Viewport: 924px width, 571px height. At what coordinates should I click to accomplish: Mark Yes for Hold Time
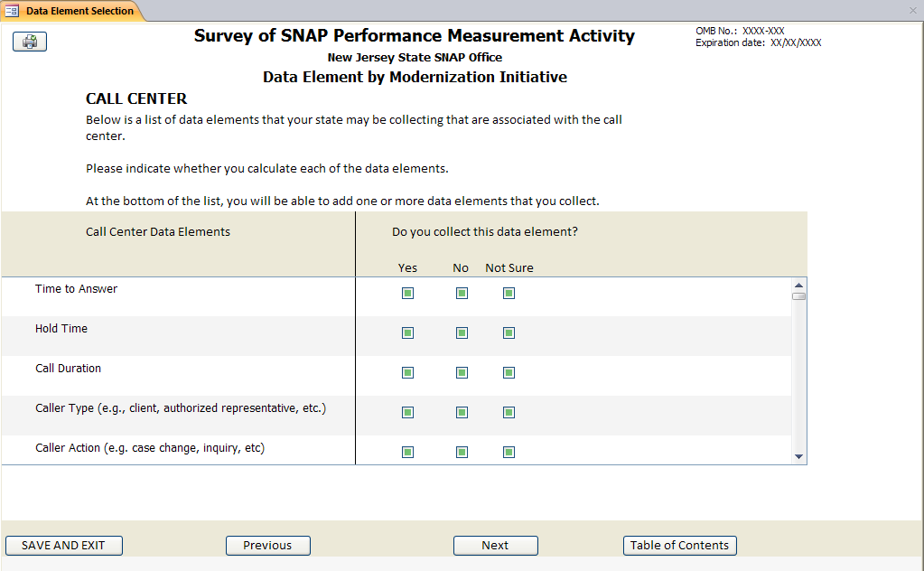[407, 332]
